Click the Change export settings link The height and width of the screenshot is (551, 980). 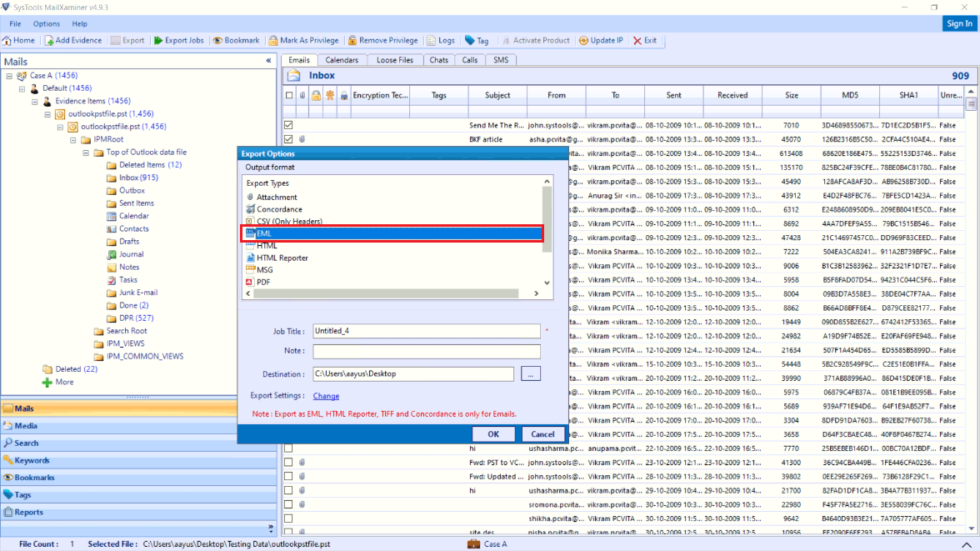(x=327, y=396)
